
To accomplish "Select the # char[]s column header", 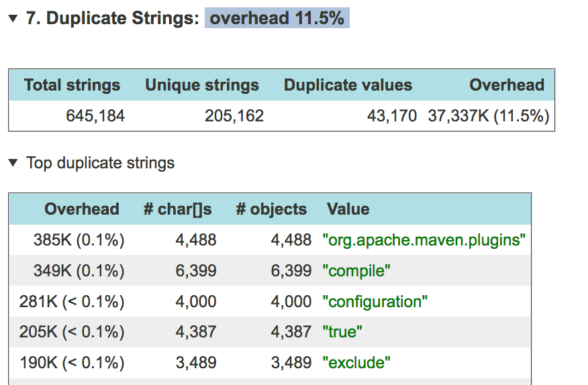I will [177, 209].
